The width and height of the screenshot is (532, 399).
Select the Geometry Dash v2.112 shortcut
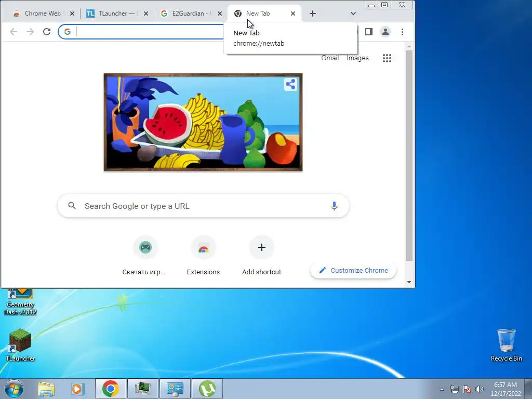pyautogui.click(x=20, y=302)
